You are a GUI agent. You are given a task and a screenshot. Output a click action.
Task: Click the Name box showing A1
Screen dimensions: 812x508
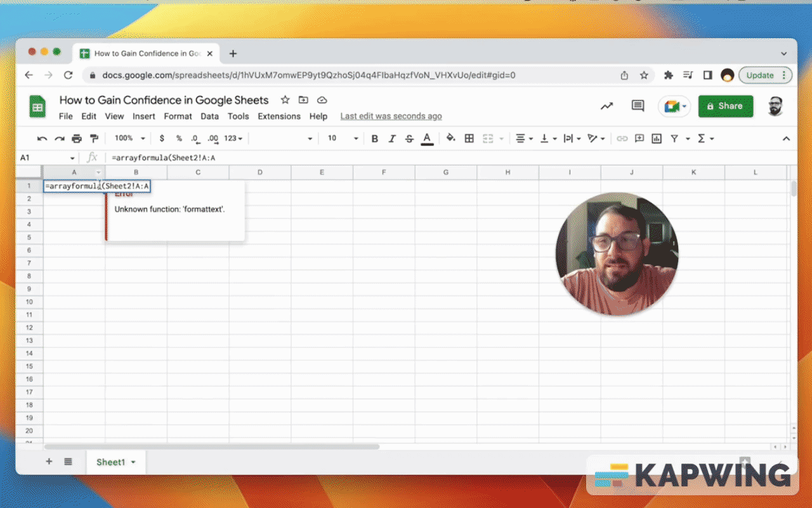tap(48, 157)
